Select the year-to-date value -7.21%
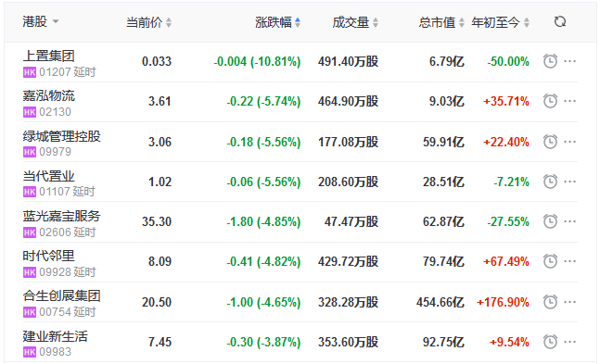600x364 pixels. tap(511, 182)
